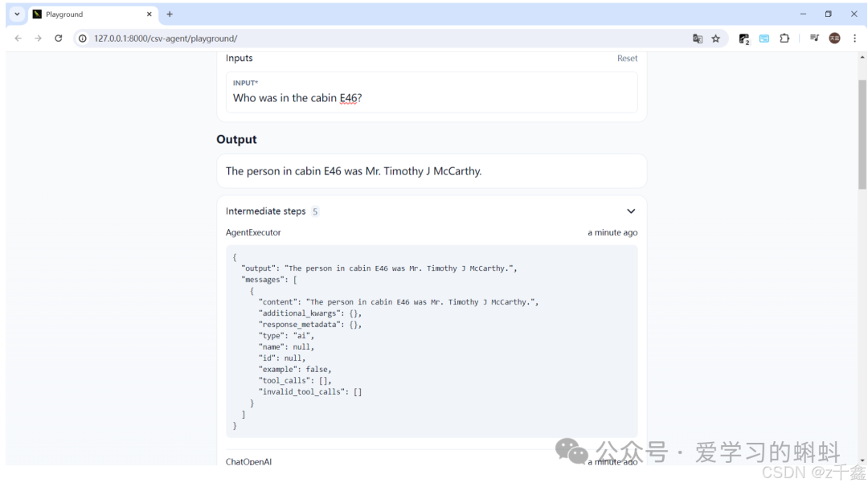Open the tab search dropdown arrow
This screenshot has height=487, width=868.
17,14
